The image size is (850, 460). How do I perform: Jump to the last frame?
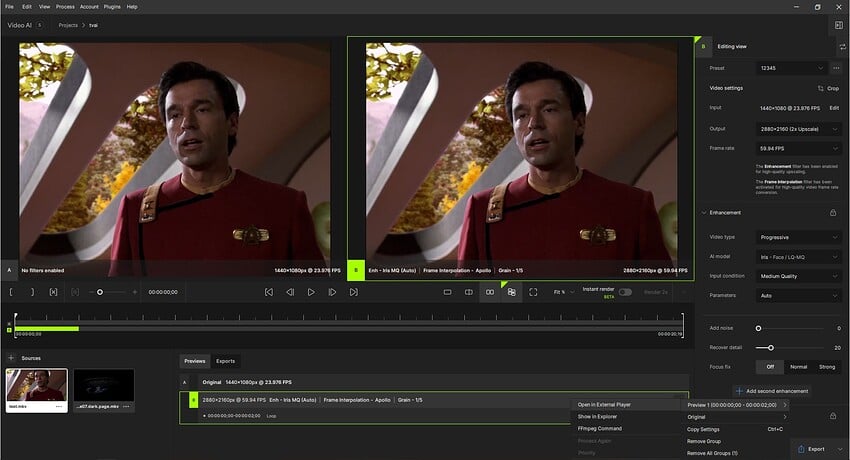coord(353,292)
